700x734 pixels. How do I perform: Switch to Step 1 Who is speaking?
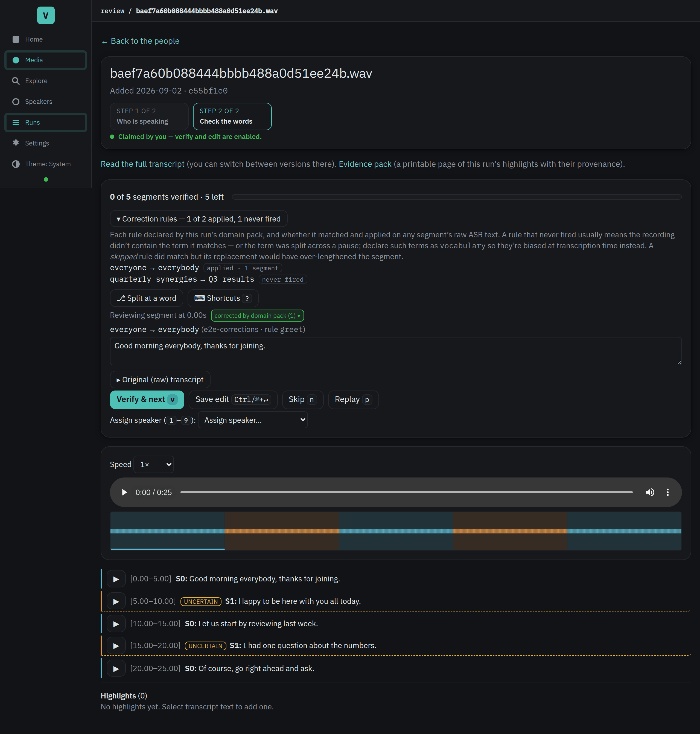coord(149,116)
